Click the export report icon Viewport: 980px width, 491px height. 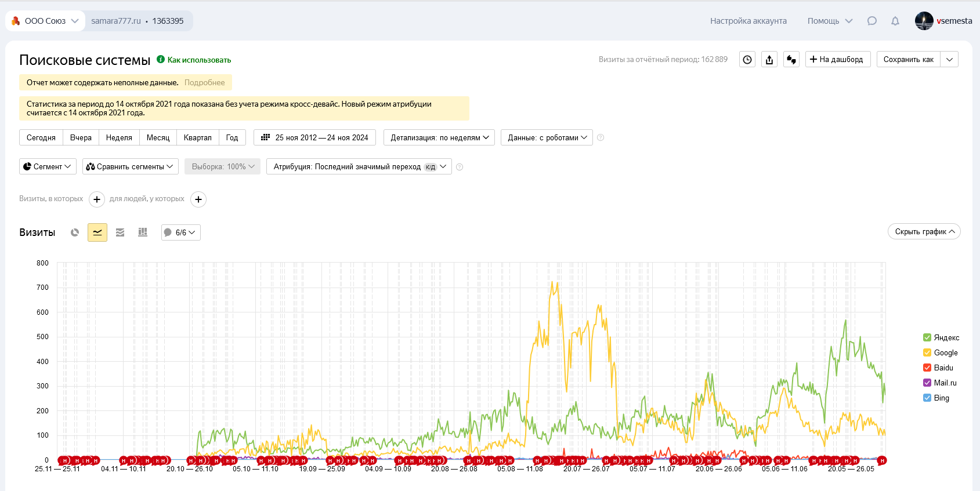[x=769, y=59]
